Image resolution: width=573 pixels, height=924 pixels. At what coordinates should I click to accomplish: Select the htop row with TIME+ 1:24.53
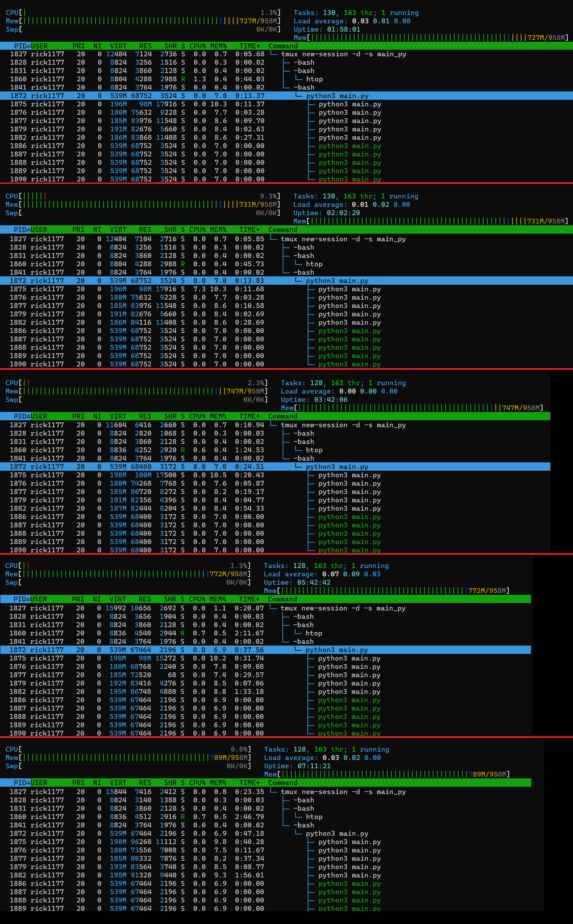(275, 450)
